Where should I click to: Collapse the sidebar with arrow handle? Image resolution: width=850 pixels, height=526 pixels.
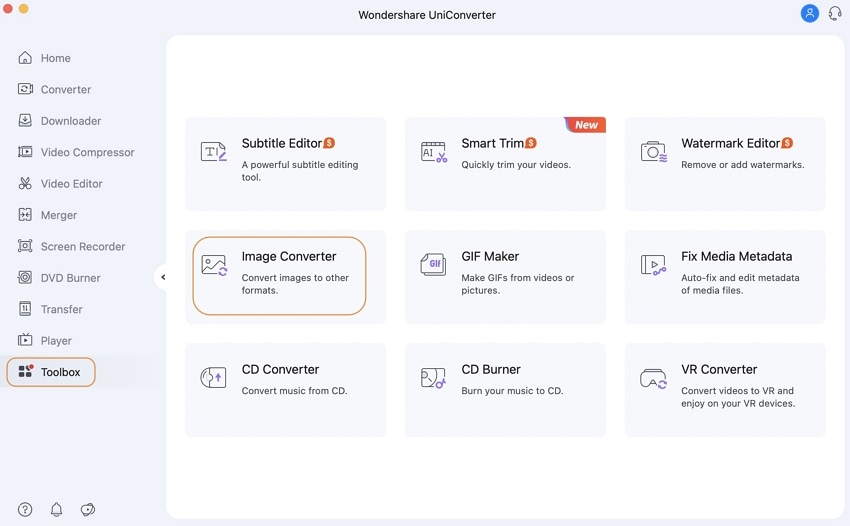tap(163, 277)
